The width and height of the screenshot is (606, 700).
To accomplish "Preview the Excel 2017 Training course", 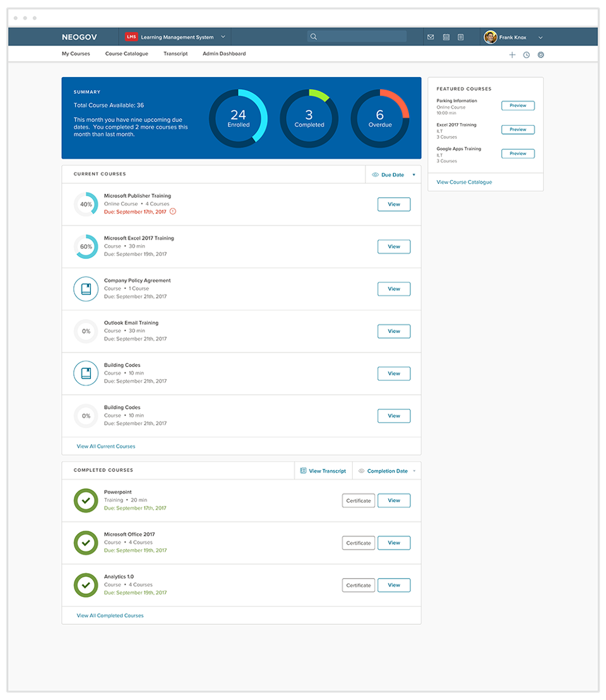I will click(x=518, y=130).
